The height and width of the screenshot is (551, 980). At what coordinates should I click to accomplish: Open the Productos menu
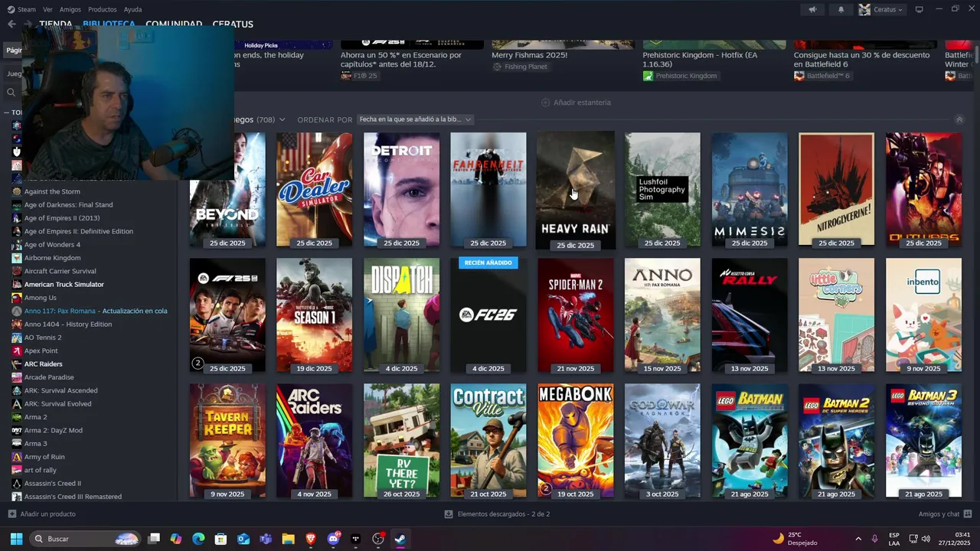pos(103,9)
